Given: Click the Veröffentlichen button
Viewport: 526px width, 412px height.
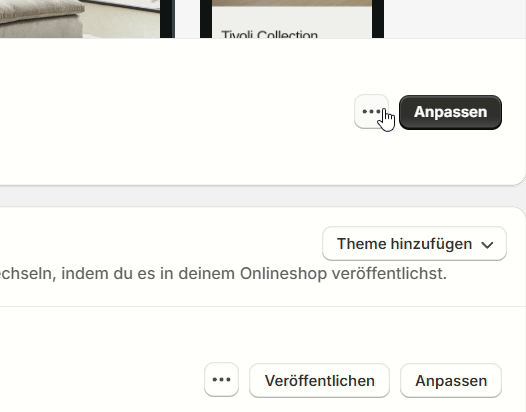Looking at the screenshot, I should click(319, 380).
